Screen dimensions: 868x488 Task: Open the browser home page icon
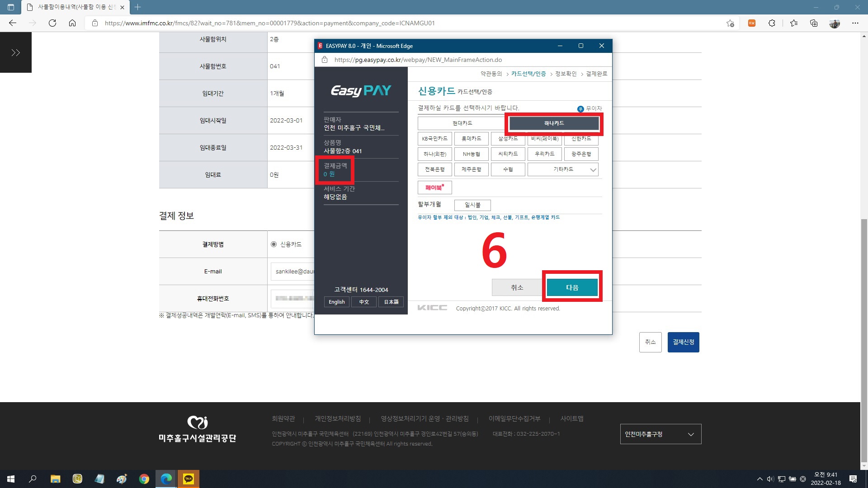point(72,23)
